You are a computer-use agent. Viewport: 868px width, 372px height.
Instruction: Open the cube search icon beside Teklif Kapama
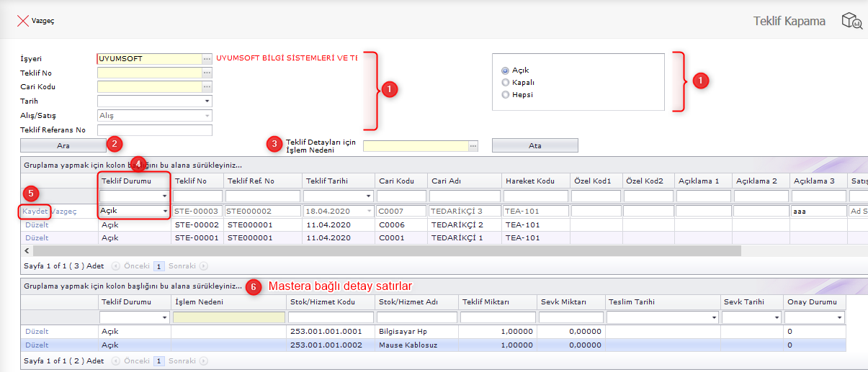point(851,21)
